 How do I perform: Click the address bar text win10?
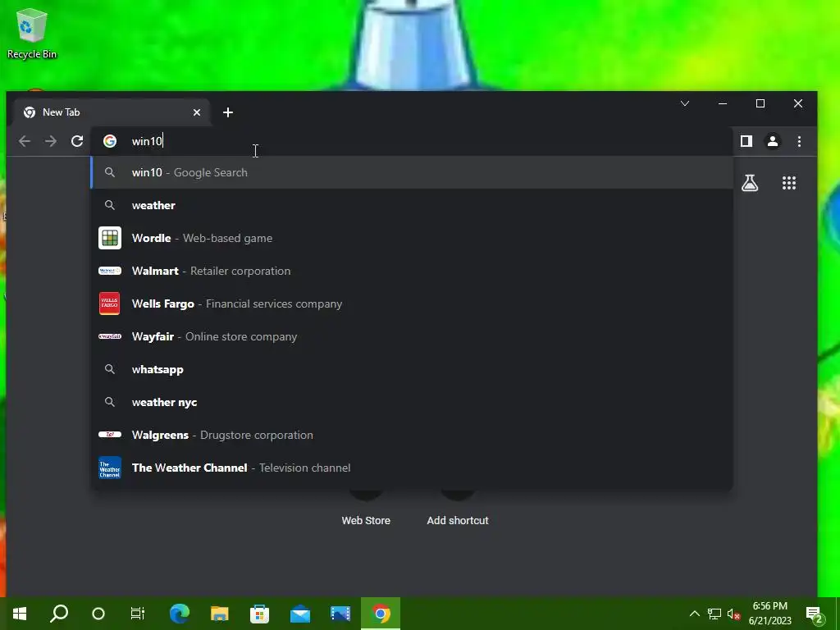(147, 141)
